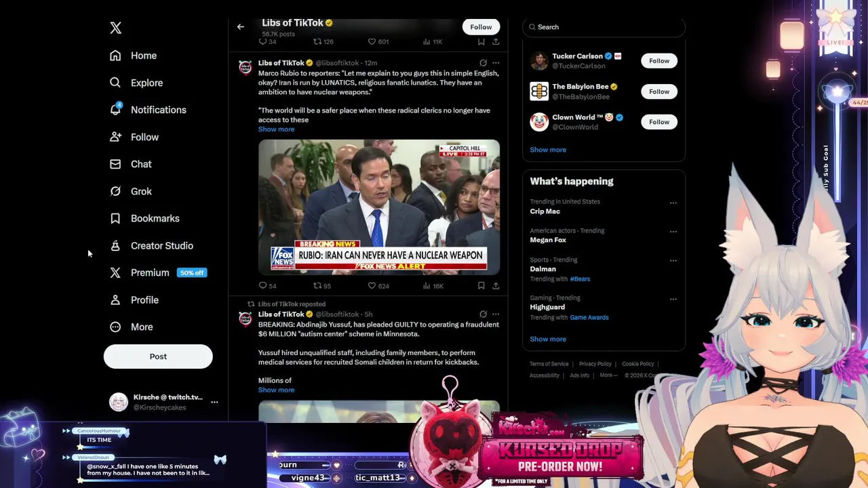Show more of the Abdinajib Yussuf post
Screen dimensions: 868x488
coord(276,390)
